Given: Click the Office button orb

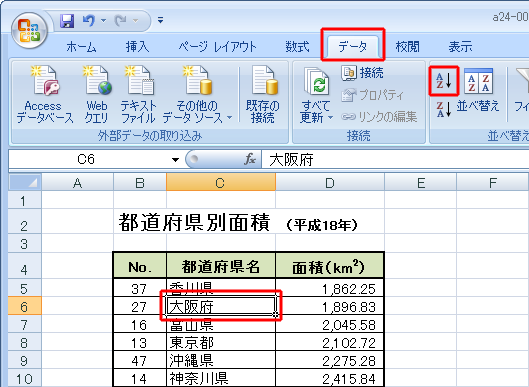Looking at the screenshot, I should click(x=29, y=31).
